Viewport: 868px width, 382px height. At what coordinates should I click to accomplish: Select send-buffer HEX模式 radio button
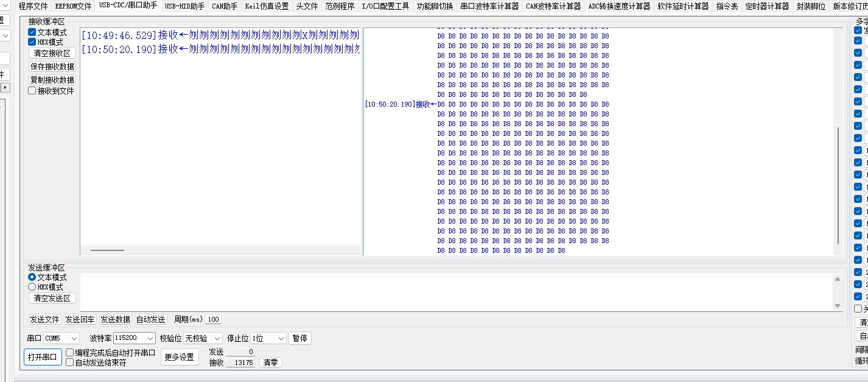[32, 287]
